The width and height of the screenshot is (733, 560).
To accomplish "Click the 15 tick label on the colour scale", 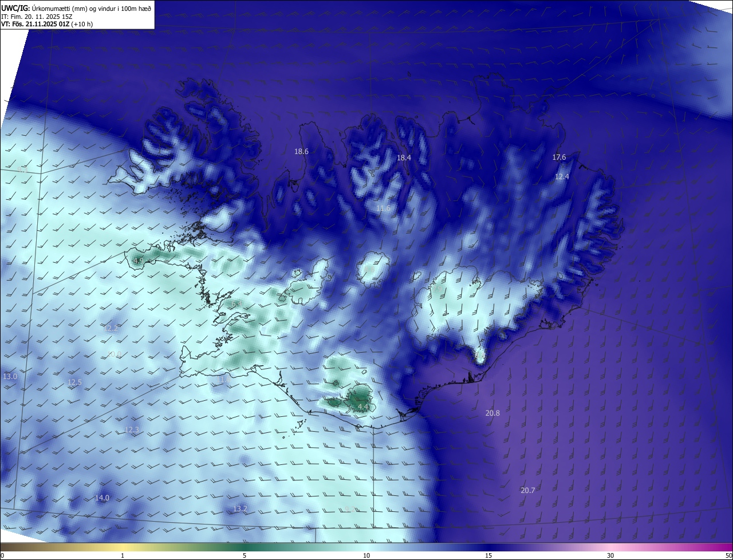I will click(x=488, y=555).
